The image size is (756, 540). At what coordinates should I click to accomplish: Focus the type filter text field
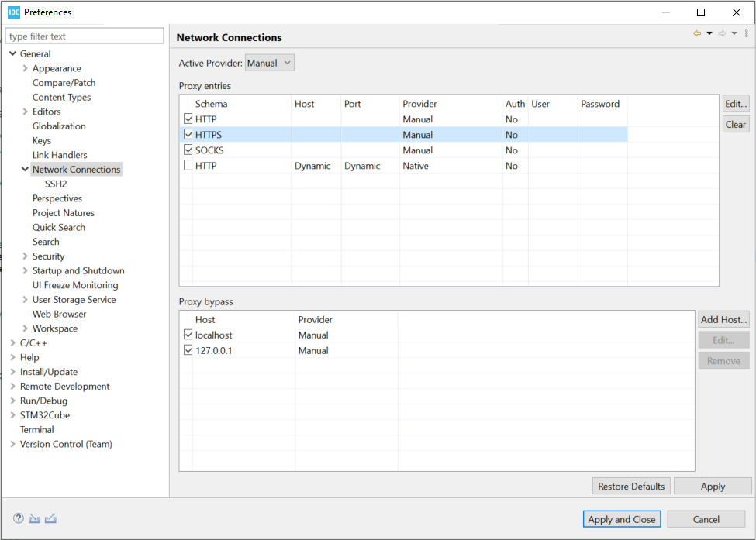pyautogui.click(x=85, y=36)
